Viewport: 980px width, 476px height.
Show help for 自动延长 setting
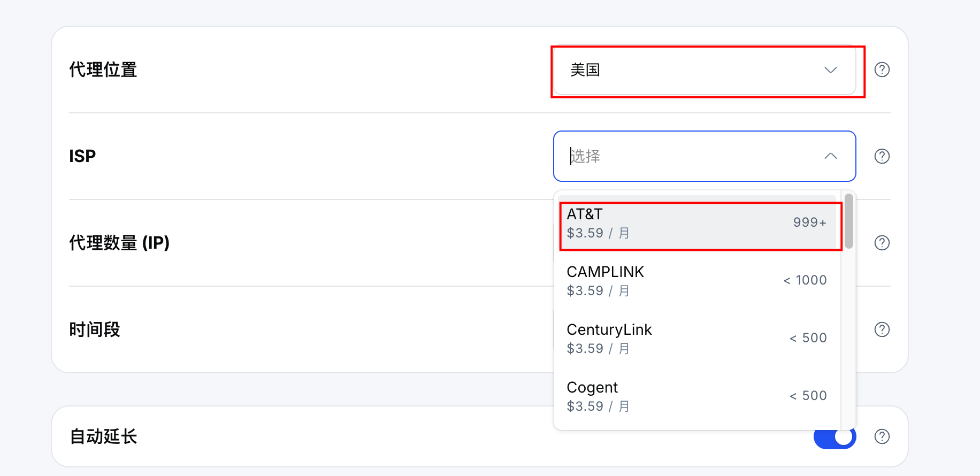coord(882,436)
